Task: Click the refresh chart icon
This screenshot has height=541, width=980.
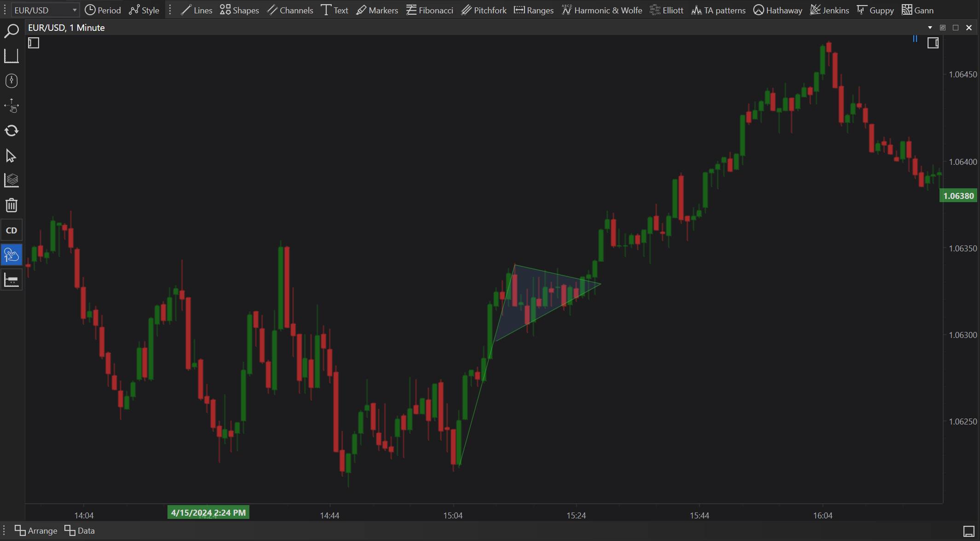Action: tap(11, 131)
